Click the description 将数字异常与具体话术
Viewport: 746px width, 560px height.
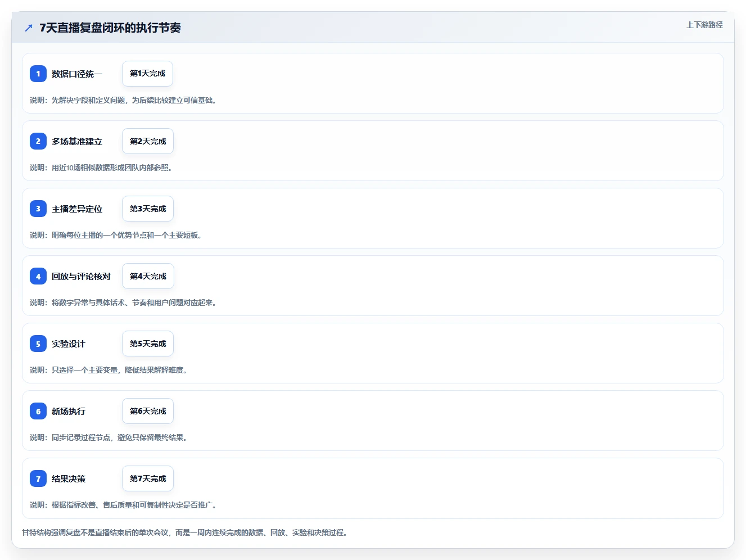(x=123, y=302)
